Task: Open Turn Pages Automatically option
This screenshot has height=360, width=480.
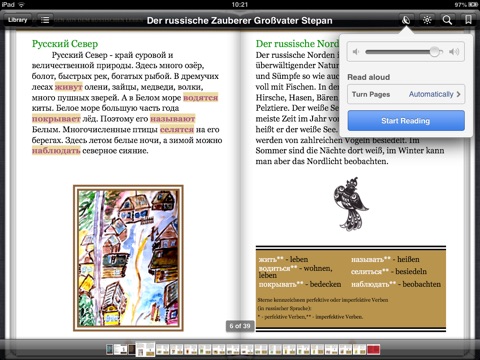Action: (406, 94)
